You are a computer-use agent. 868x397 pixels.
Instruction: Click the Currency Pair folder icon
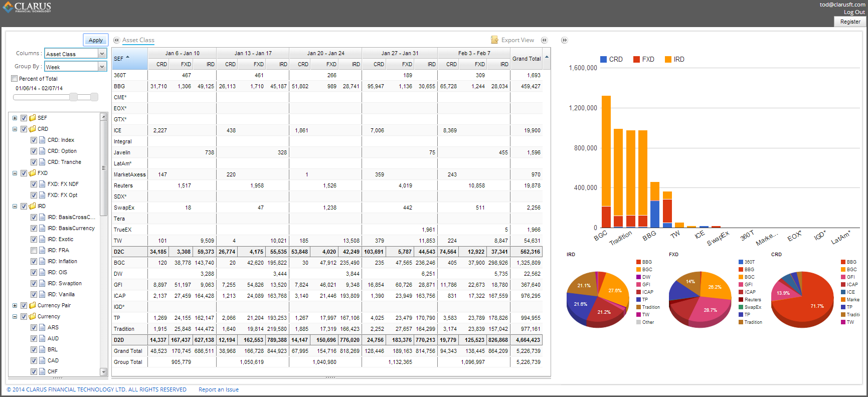pos(33,305)
